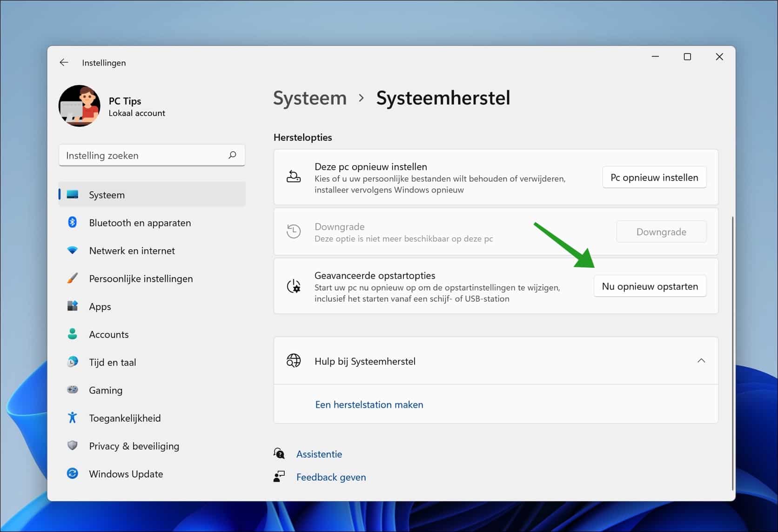
Task: Click the Pc opnieuw instellen button
Action: coord(654,177)
